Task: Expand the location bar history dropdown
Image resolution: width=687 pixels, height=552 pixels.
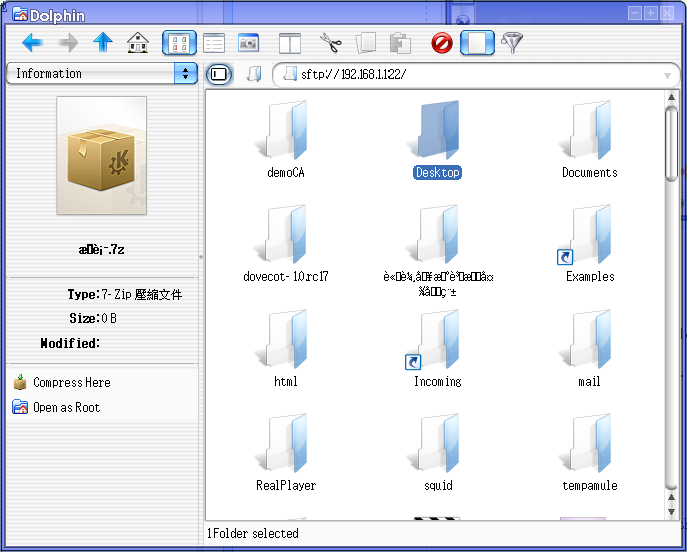Action: (667, 75)
